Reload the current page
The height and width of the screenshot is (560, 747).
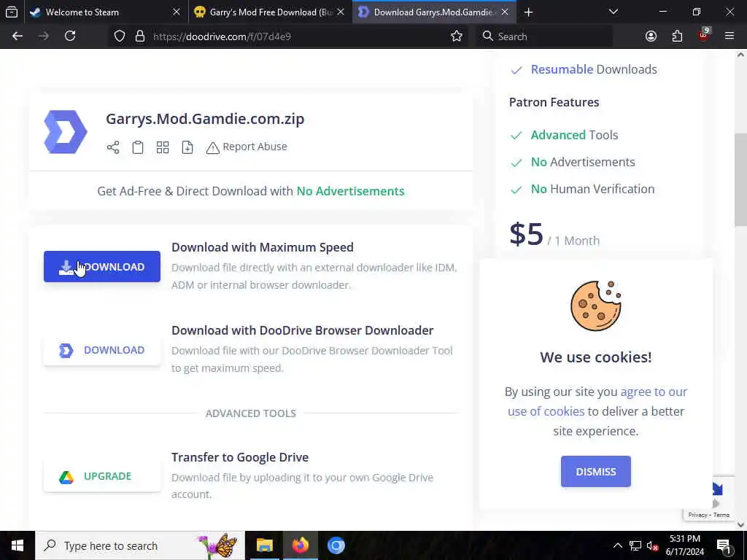click(x=70, y=36)
